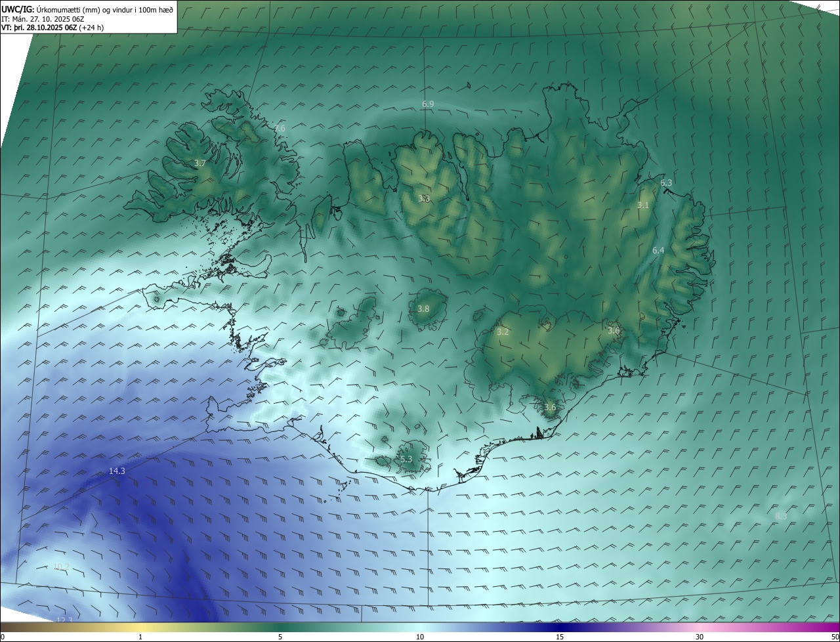840x642 pixels.
Task: Click the 10.2 value in southwest ocean
Action: coord(61,567)
